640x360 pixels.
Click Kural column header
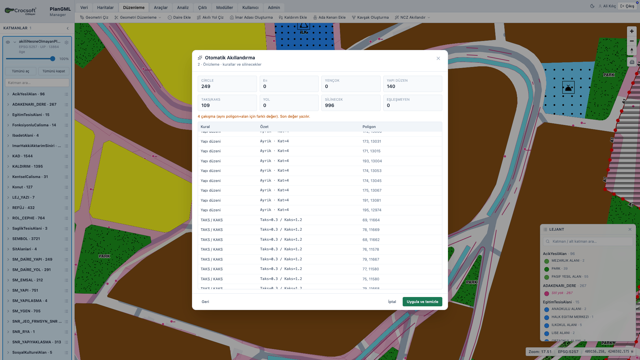[x=205, y=127]
